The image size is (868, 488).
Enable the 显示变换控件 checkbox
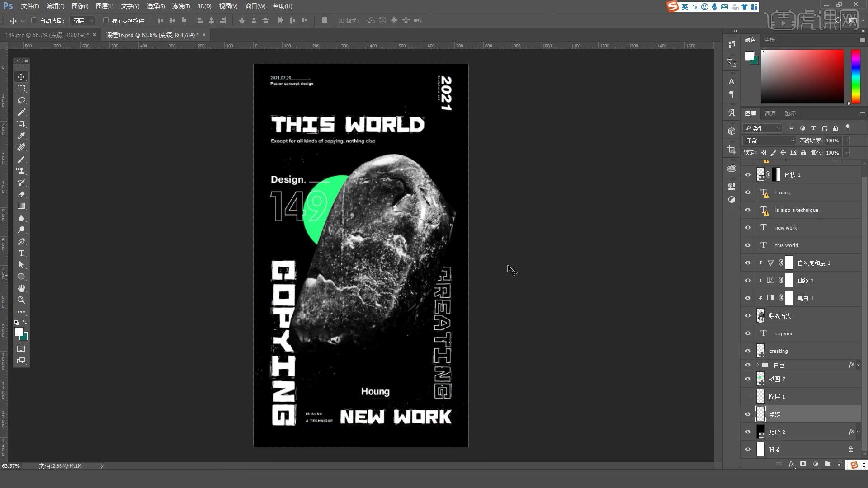tap(106, 20)
